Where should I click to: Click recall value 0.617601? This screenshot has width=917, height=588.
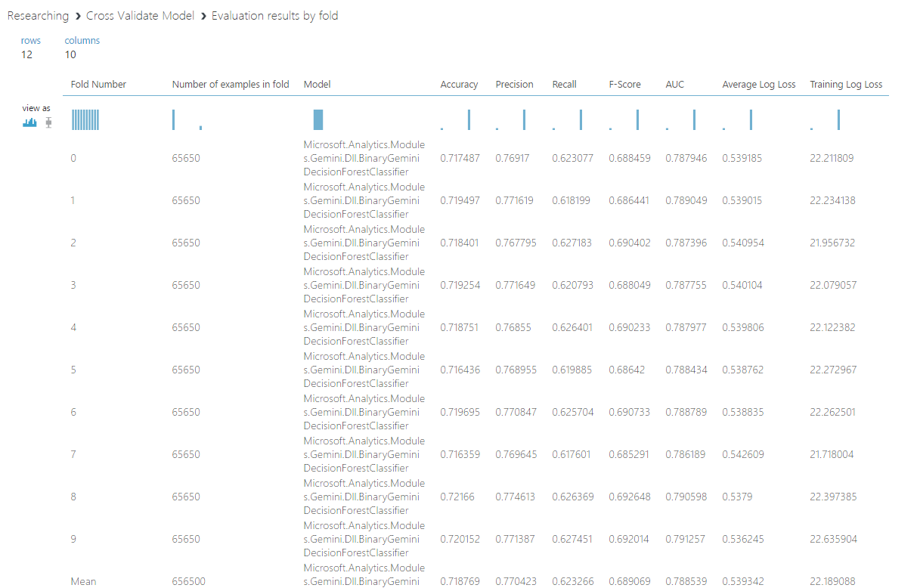point(572,454)
